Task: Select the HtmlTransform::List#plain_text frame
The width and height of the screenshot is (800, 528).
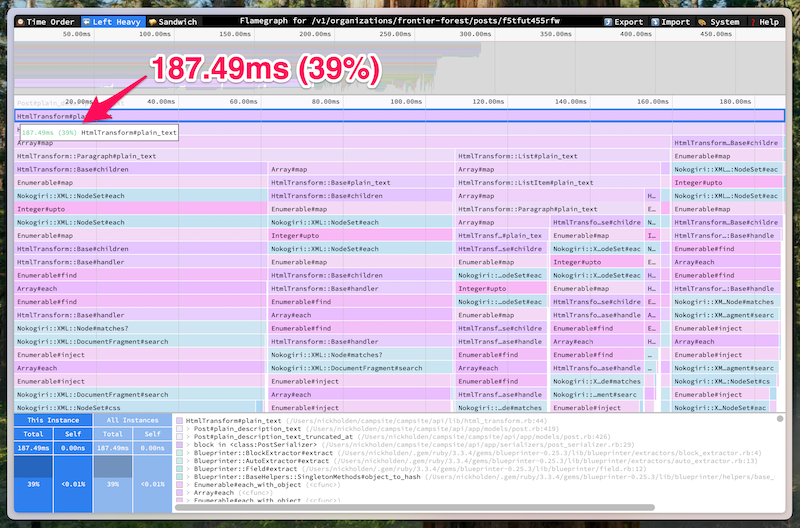Action: pyautogui.click(x=562, y=156)
